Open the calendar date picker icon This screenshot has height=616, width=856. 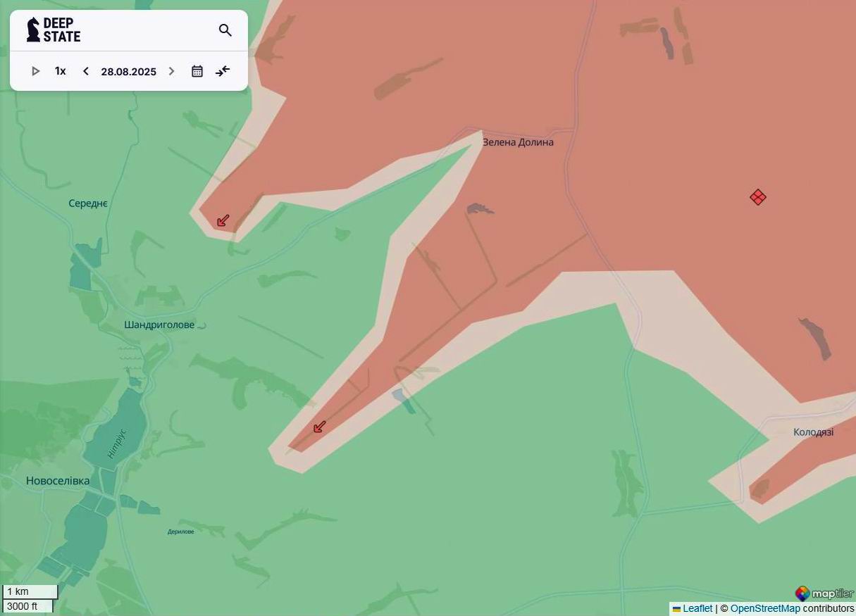(x=197, y=71)
